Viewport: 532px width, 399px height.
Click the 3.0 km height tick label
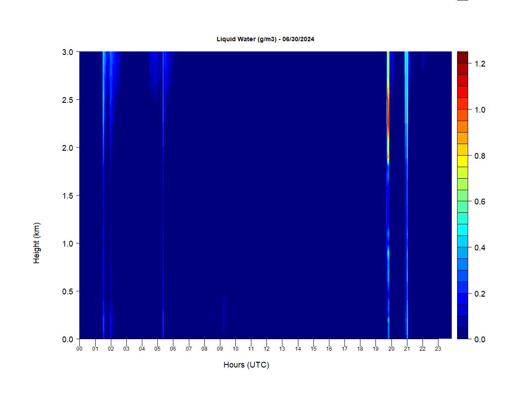tap(67, 52)
